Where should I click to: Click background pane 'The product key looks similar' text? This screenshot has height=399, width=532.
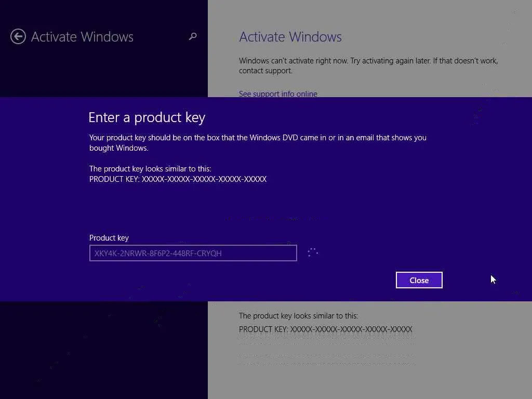tap(298, 315)
